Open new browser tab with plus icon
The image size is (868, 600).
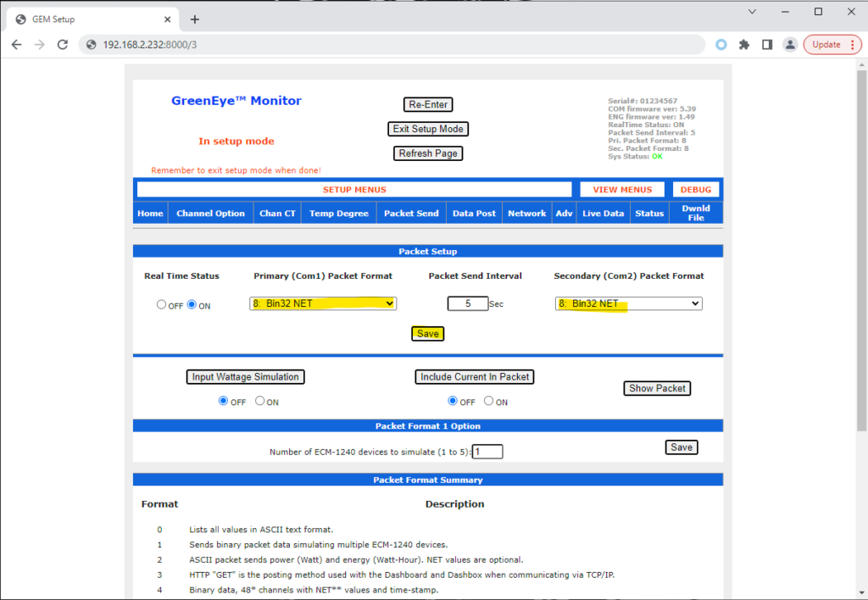coord(194,19)
